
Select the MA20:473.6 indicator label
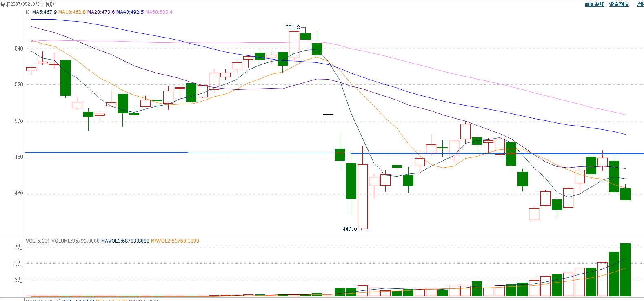pyautogui.click(x=101, y=12)
